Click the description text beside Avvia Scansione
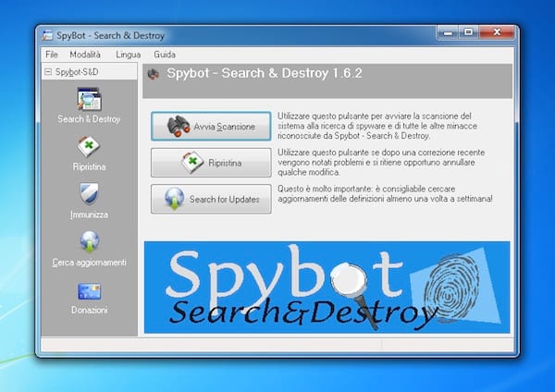The height and width of the screenshot is (392, 555). (377, 126)
